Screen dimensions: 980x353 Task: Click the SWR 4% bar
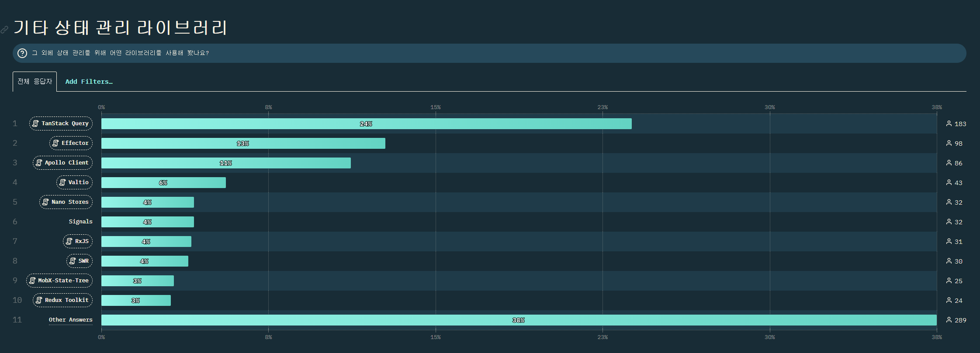tap(145, 261)
